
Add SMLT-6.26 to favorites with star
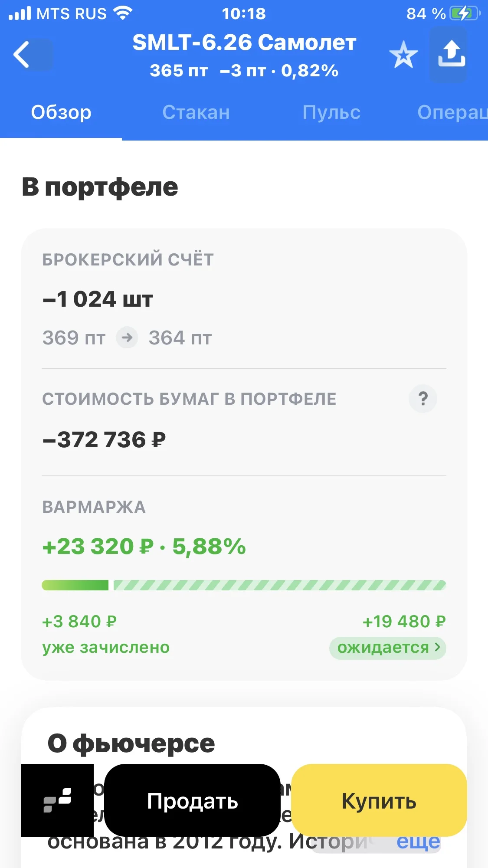tap(403, 55)
